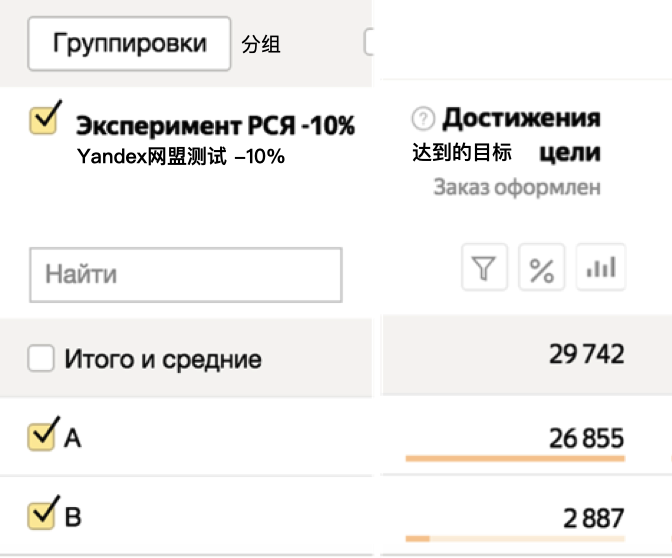Screen dimensions: 672x558
Task: Open the Группировки button
Action: pyautogui.click(x=129, y=44)
